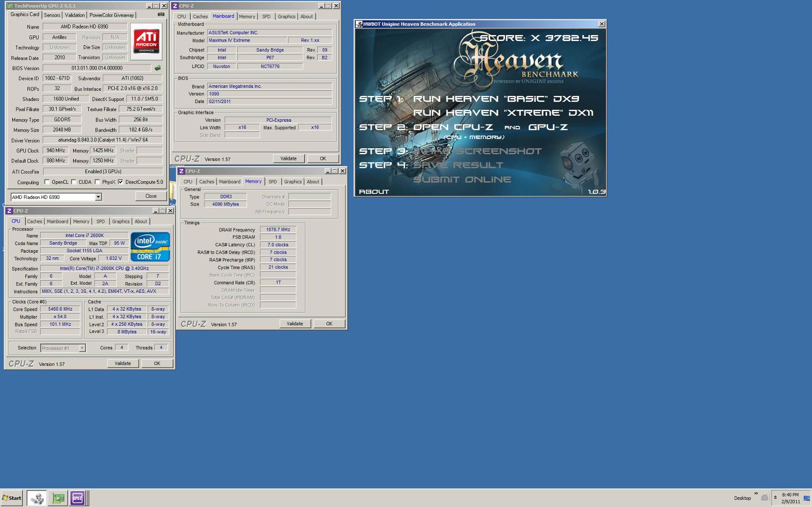
Task: Open the AMD Radeon HD 6990 GPU dropdown
Action: [x=98, y=197]
